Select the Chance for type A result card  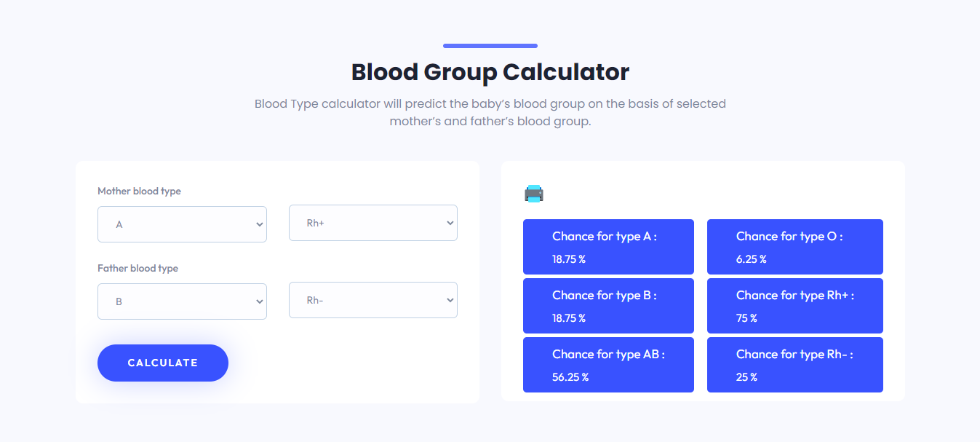[x=608, y=247]
